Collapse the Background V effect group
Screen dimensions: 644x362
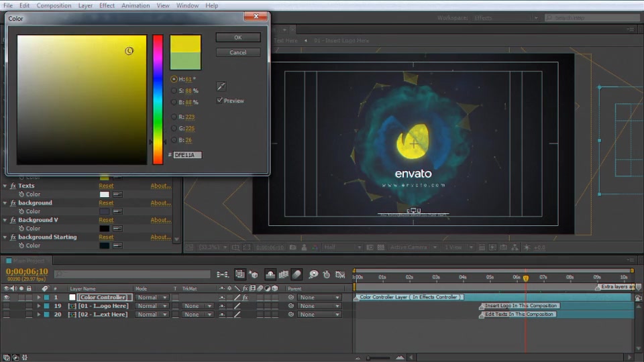(5, 220)
